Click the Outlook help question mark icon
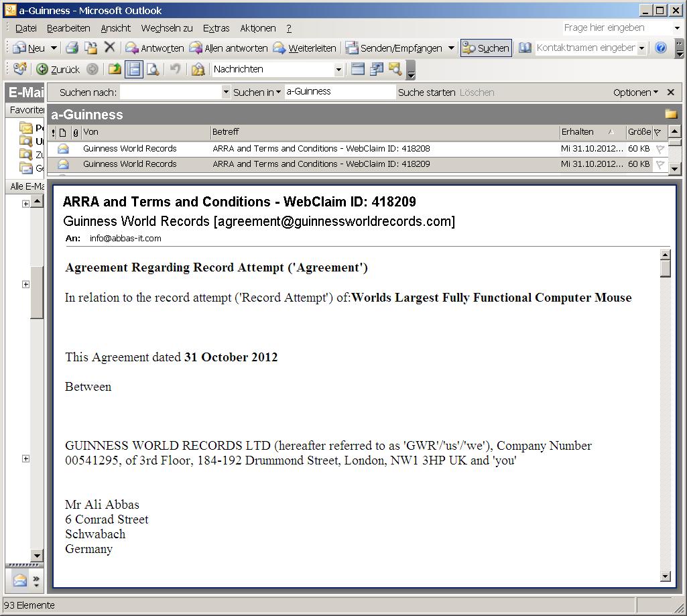The width and height of the screenshot is (687, 616). click(661, 48)
